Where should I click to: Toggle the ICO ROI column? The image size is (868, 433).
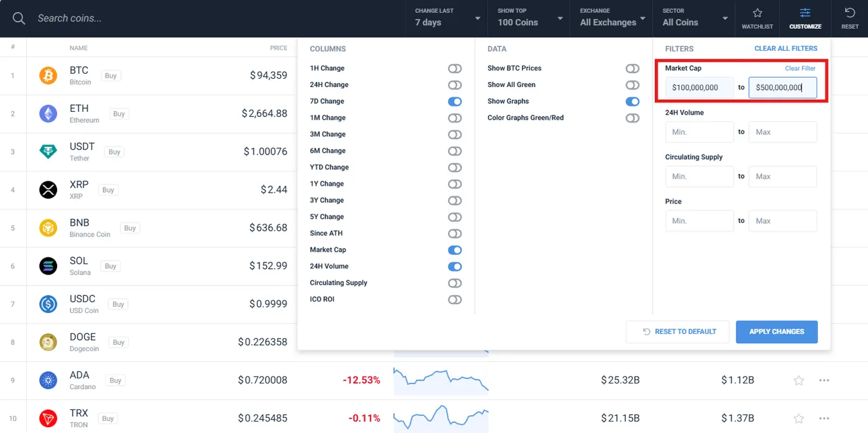click(x=455, y=299)
